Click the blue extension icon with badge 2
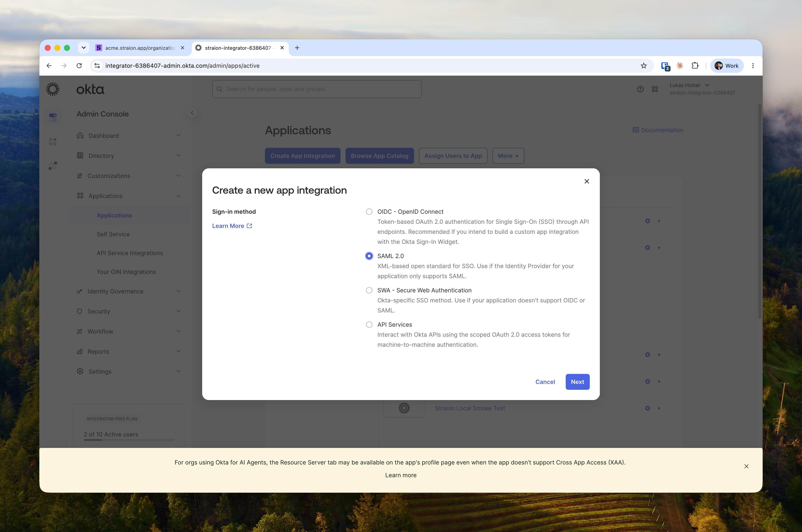Viewport: 802px width, 532px height. [665, 66]
